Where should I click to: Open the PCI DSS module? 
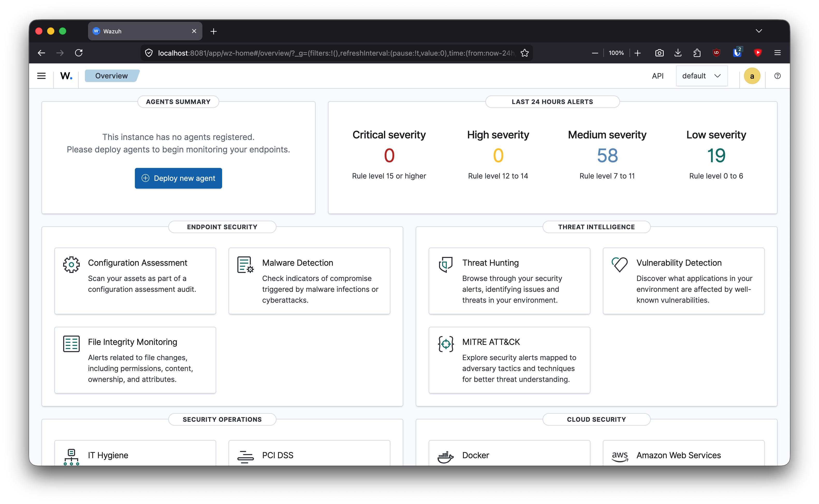click(309, 453)
